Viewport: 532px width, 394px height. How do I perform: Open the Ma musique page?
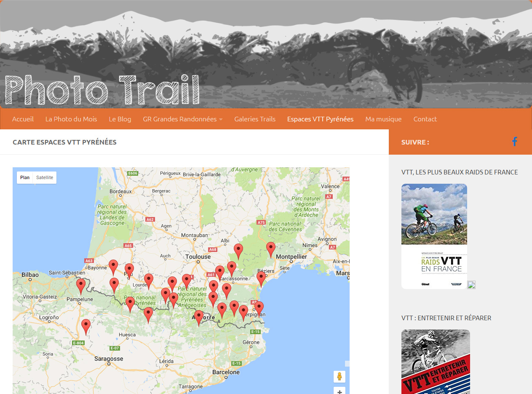383,119
